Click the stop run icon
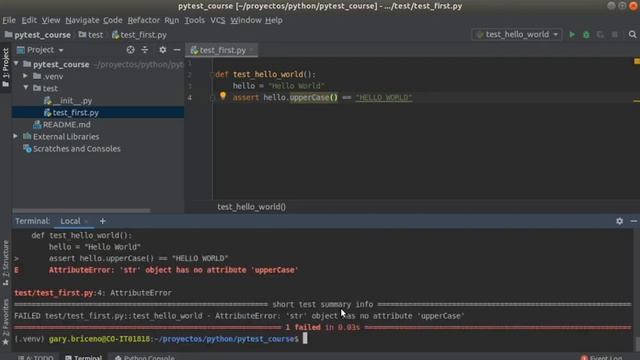 coord(615,35)
